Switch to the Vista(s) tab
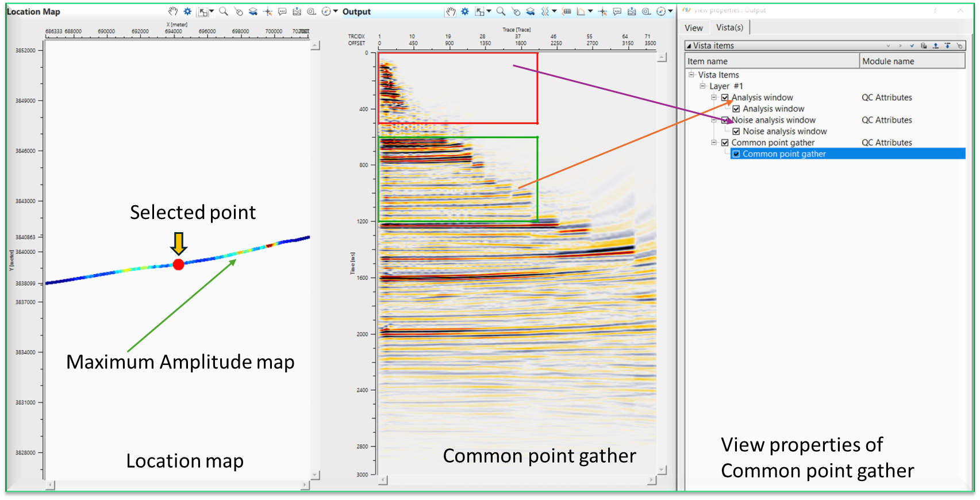980x500 pixels. pyautogui.click(x=729, y=28)
